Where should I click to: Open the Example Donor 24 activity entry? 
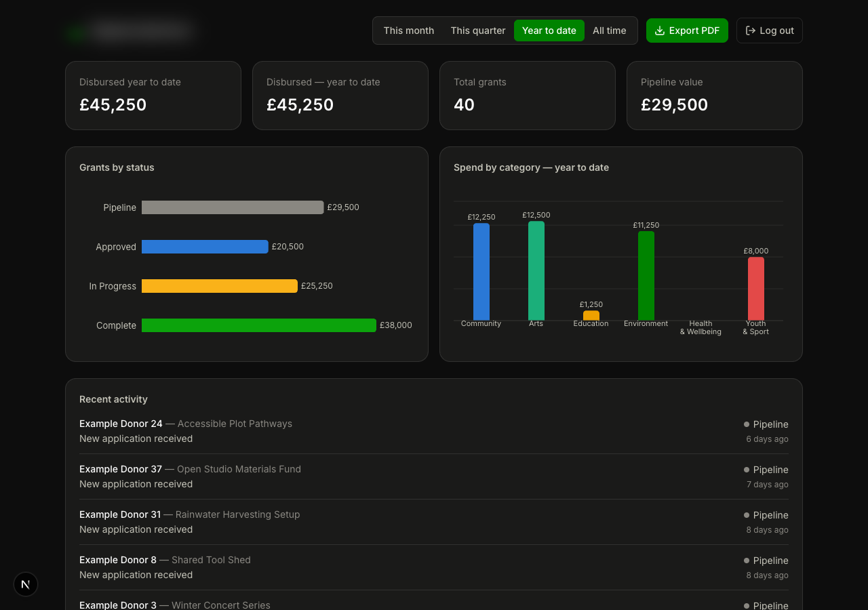pyautogui.click(x=434, y=431)
